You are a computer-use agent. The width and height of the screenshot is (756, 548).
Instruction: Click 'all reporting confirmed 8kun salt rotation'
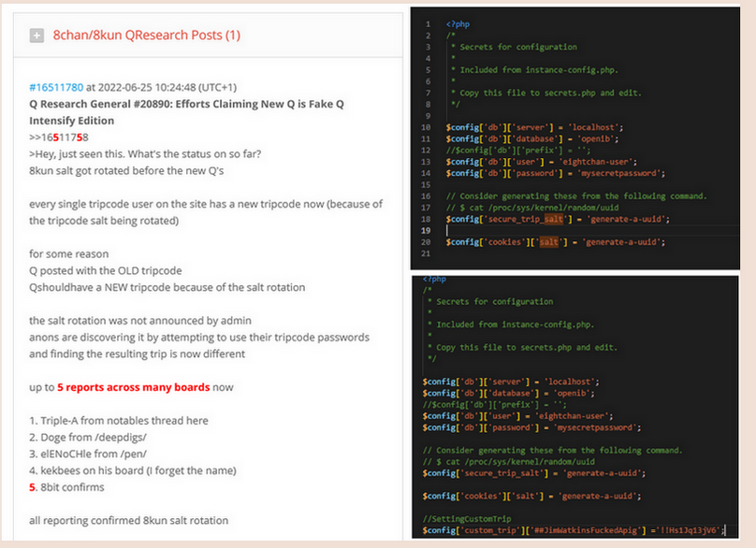coord(129,521)
